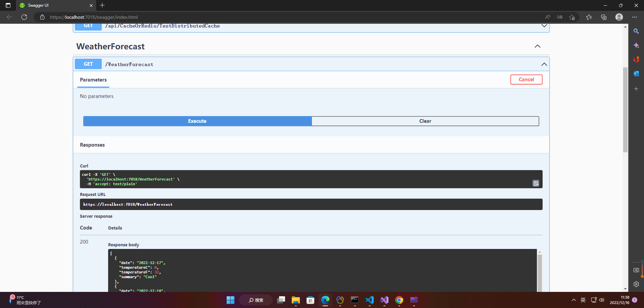Open Visual Studio Code from taskbar
644x308 pixels.
(369, 300)
